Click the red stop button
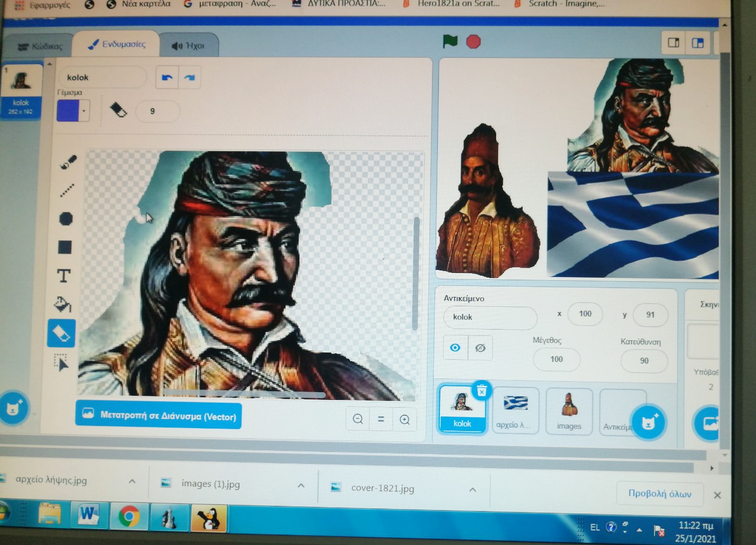The width and height of the screenshot is (756, 545). (473, 42)
